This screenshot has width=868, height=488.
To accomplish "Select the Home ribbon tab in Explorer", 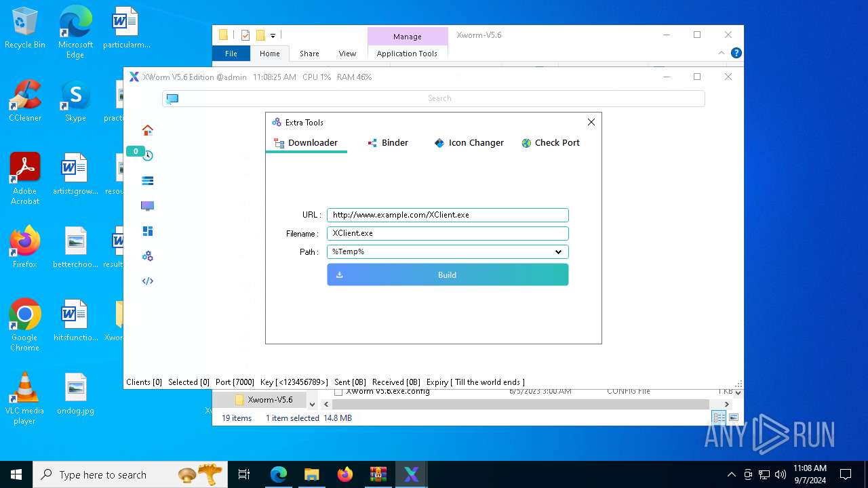I will click(269, 54).
